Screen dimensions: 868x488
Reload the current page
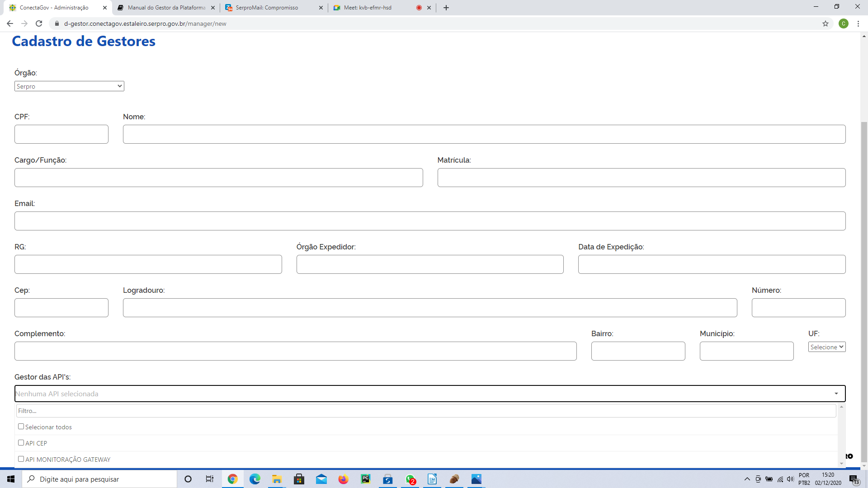pos(39,23)
